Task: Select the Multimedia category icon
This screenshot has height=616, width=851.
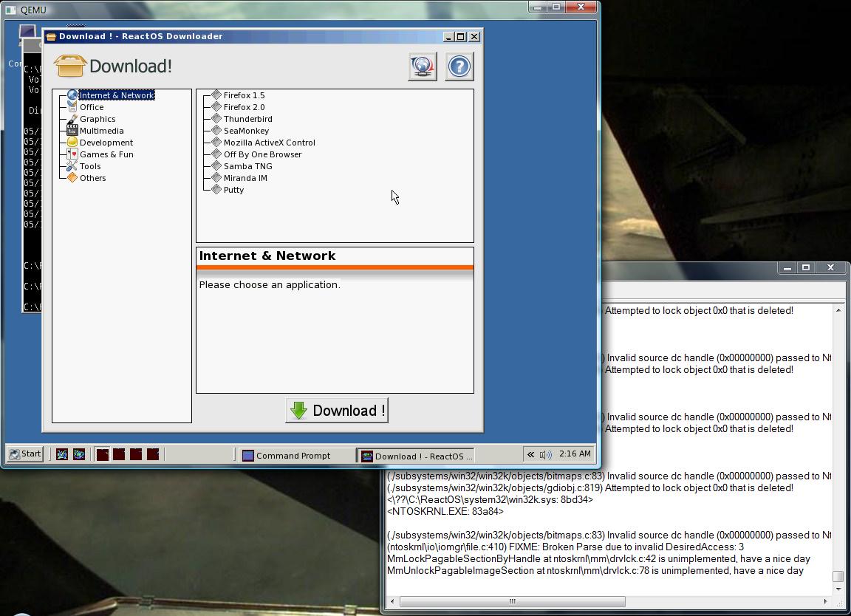Action: pos(72,131)
